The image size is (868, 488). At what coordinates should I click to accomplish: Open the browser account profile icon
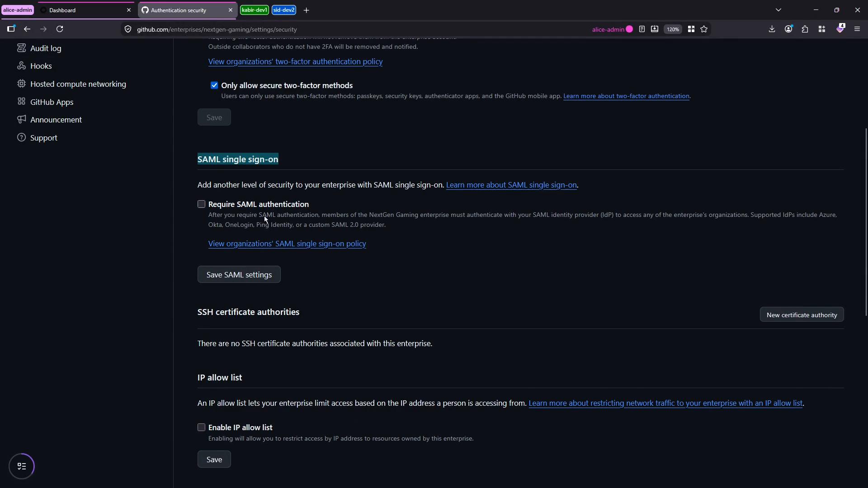788,29
